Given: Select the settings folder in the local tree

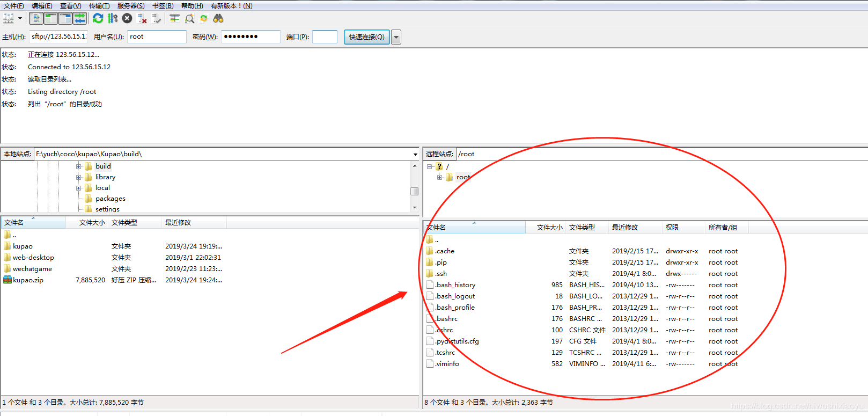Looking at the screenshot, I should [107, 209].
